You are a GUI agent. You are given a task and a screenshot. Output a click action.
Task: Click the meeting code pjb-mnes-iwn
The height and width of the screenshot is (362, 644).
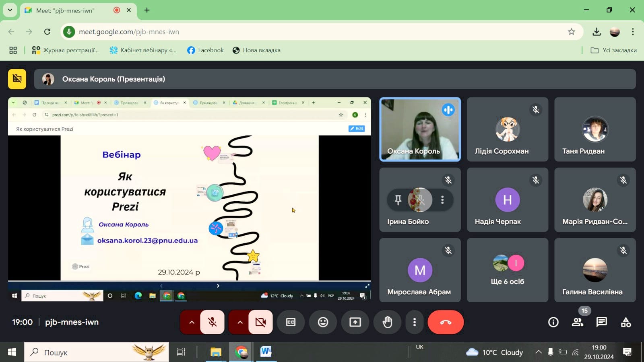click(x=72, y=322)
